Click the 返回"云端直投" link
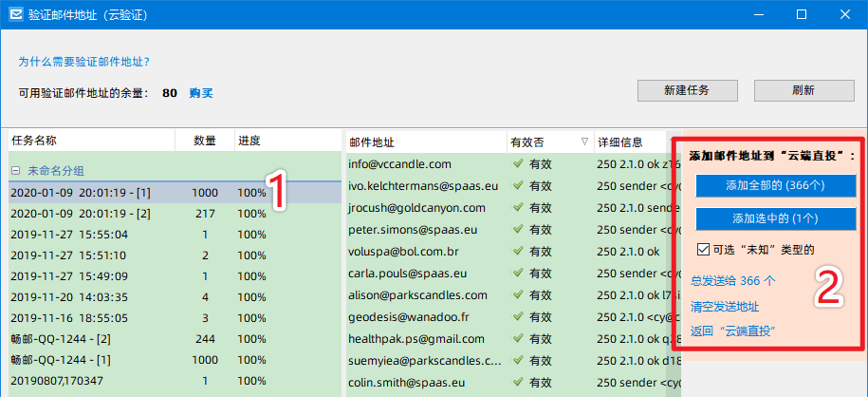The width and height of the screenshot is (868, 397). (x=732, y=331)
